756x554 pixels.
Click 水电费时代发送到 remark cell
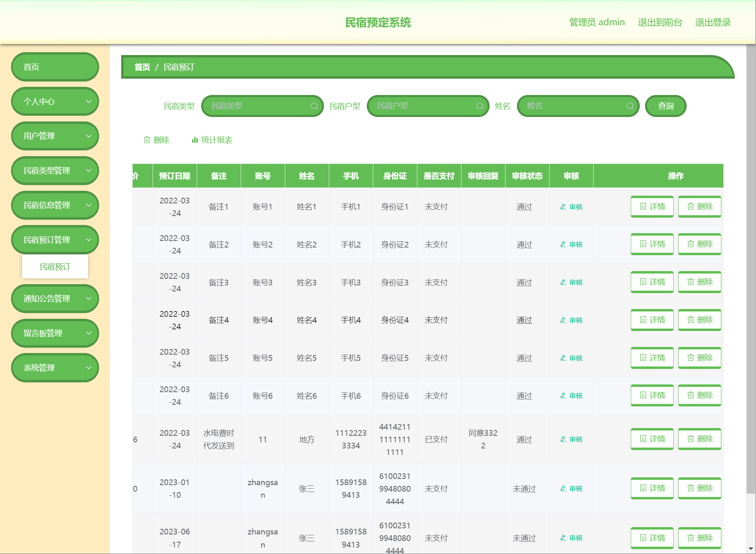(219, 439)
